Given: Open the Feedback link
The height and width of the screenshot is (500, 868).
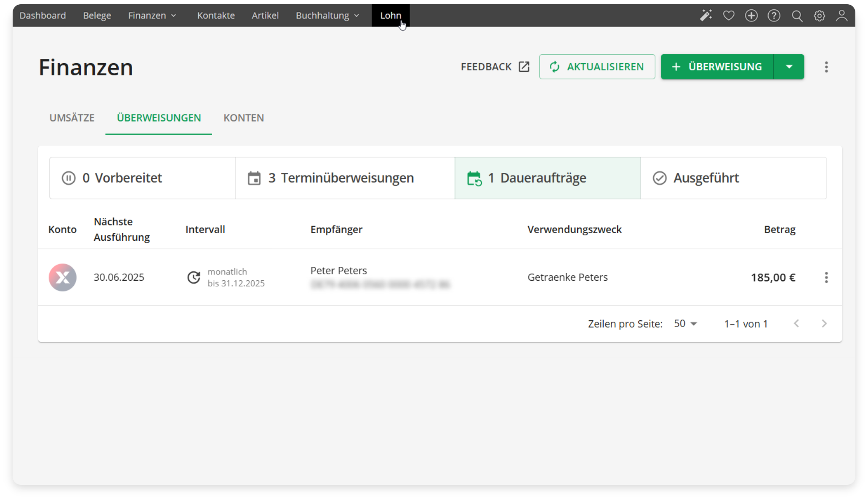Looking at the screenshot, I should pyautogui.click(x=495, y=67).
